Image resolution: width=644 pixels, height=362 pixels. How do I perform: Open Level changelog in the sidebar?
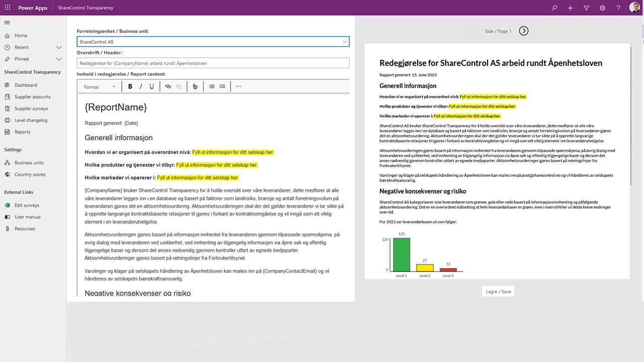point(31,120)
